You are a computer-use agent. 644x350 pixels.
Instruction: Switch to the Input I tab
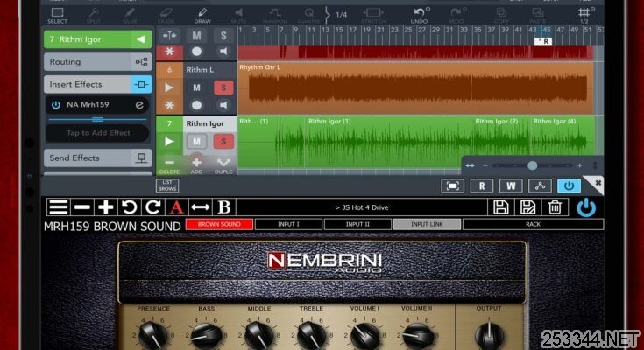288,225
